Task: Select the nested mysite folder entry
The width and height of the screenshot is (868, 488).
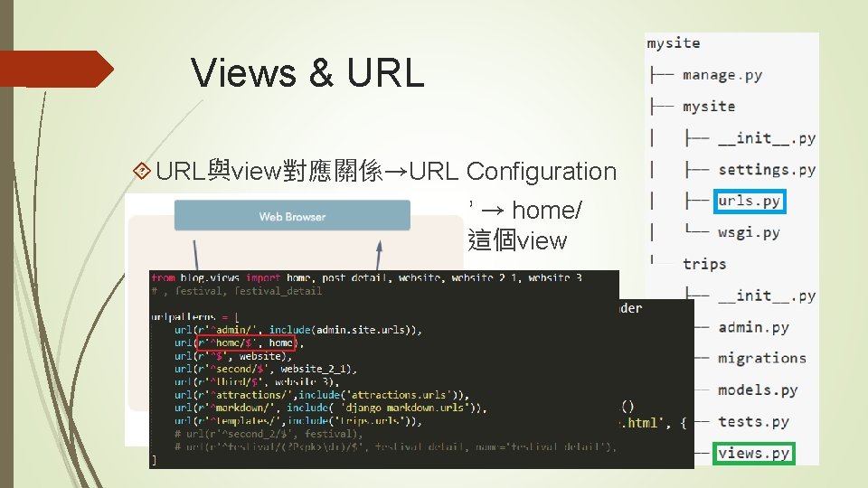Action: point(709,107)
